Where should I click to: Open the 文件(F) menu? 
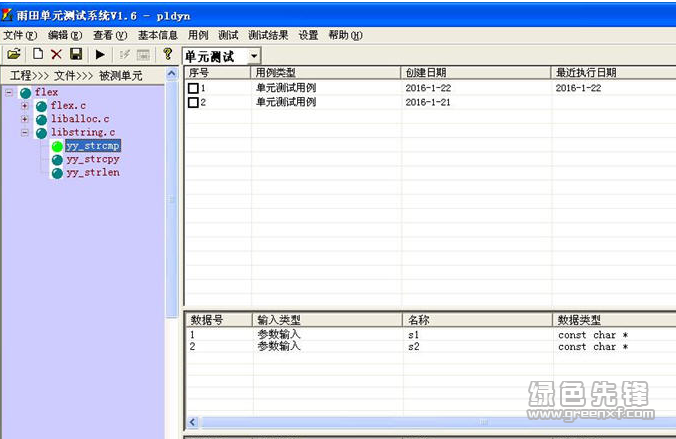[x=19, y=35]
